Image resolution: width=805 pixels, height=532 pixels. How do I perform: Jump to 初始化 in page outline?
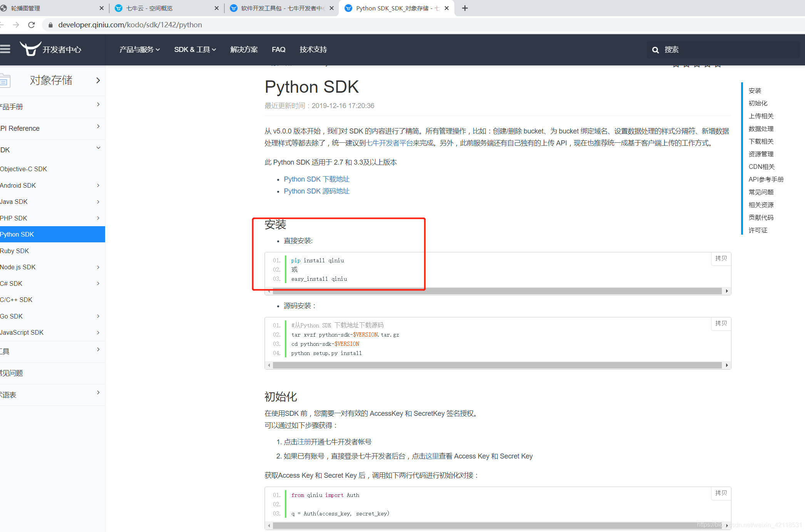[x=758, y=103]
